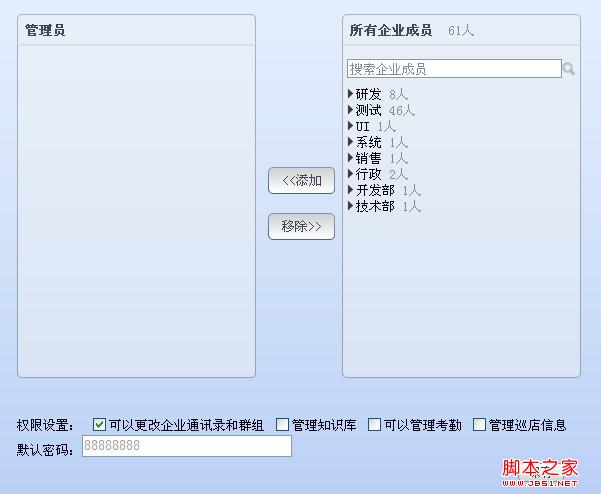The width and height of the screenshot is (601, 494).
Task: Expand the 测试 group arrow
Action: tap(351, 110)
